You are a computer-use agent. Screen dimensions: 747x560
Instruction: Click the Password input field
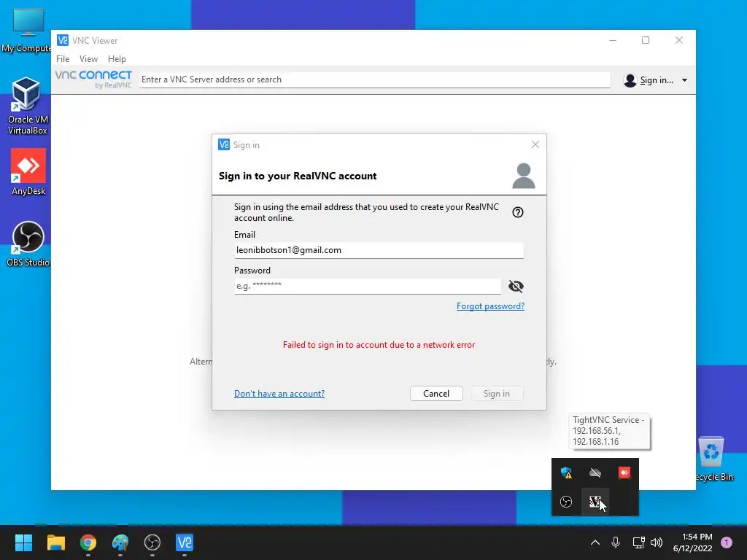point(368,286)
